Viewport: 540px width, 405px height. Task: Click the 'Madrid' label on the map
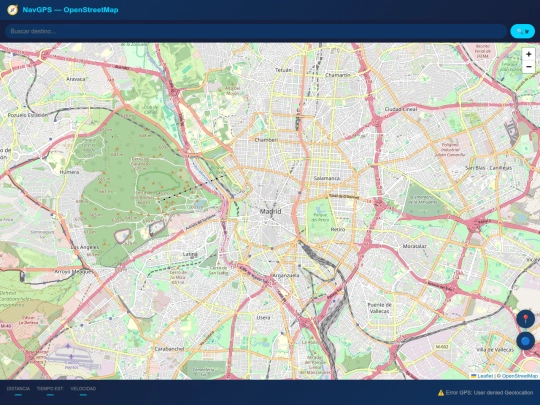pos(270,211)
